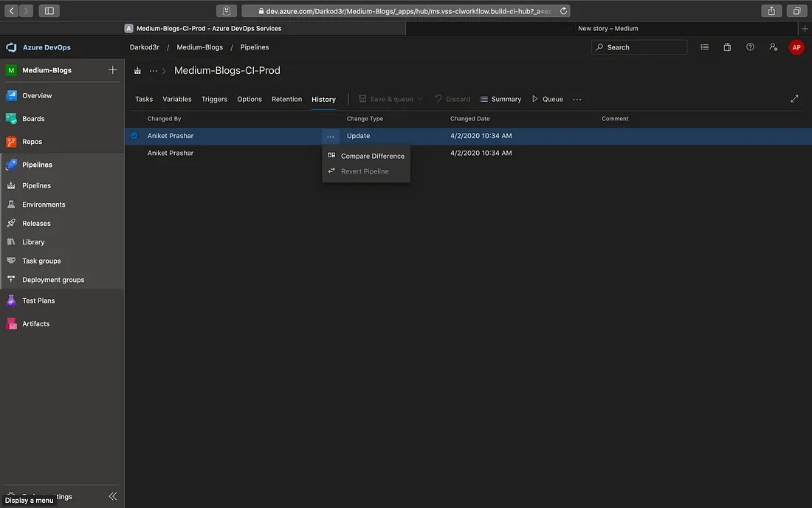The image size is (812, 508).
Task: Open a new Safari tab
Action: tap(805, 29)
